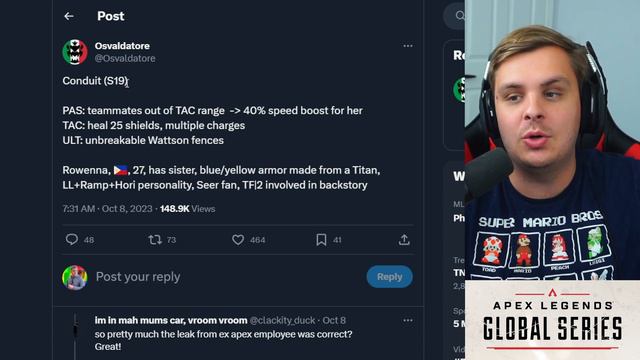Click the repost icon showing 73
The height and width of the screenshot is (360, 640).
155,240
